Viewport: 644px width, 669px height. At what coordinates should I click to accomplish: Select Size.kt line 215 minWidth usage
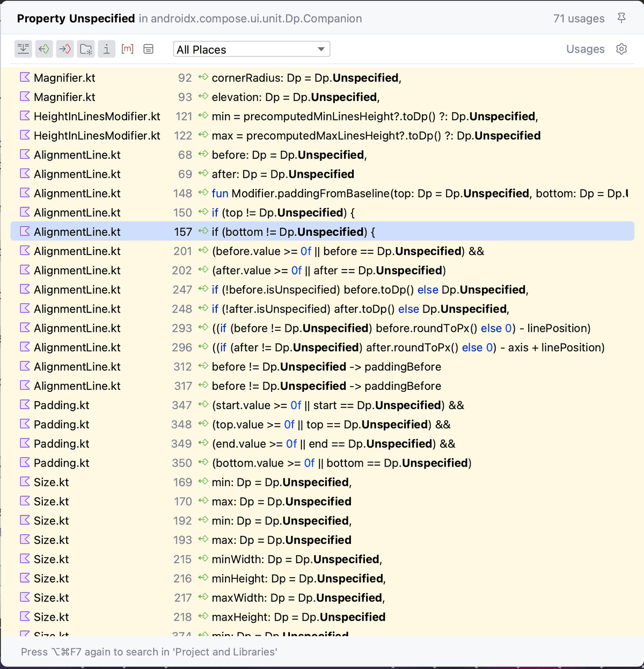(x=322, y=560)
